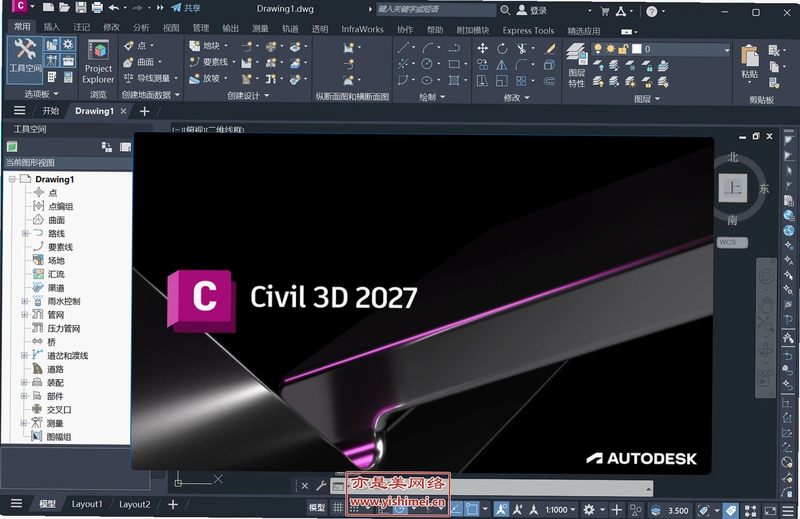The width and height of the screenshot is (800, 519).
Task: Select the Rotate tool in 修改 panel
Action: (x=502, y=48)
